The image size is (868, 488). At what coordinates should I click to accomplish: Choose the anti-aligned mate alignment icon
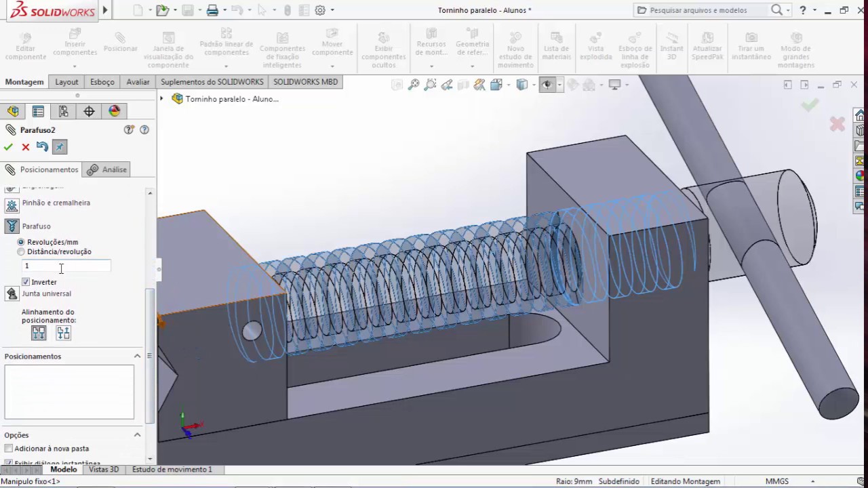coord(63,333)
